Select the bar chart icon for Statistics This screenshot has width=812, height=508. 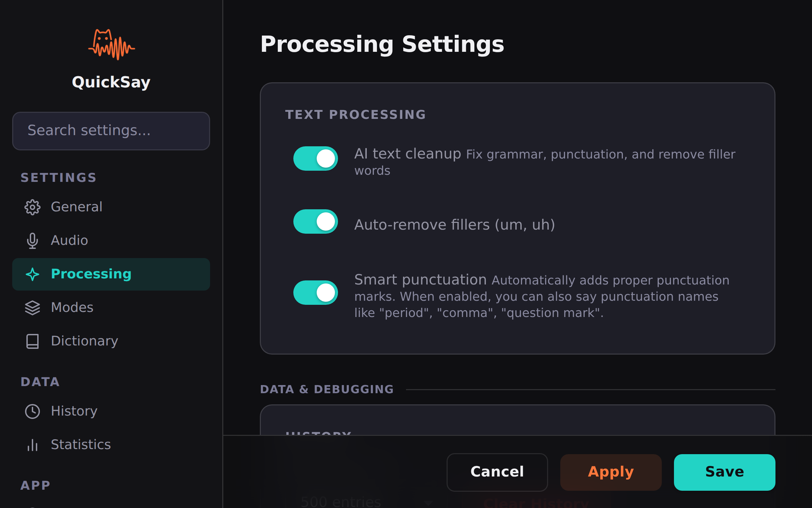click(32, 445)
